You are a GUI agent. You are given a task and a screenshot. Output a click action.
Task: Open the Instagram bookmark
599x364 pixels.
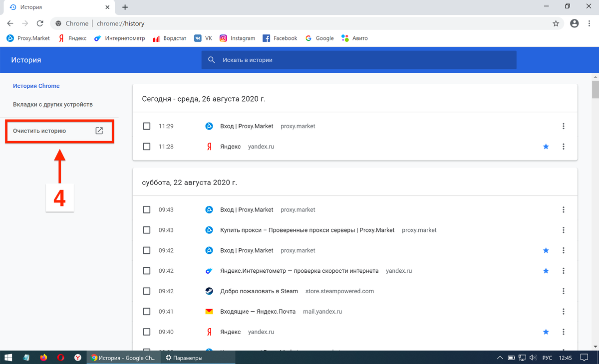[x=238, y=38]
